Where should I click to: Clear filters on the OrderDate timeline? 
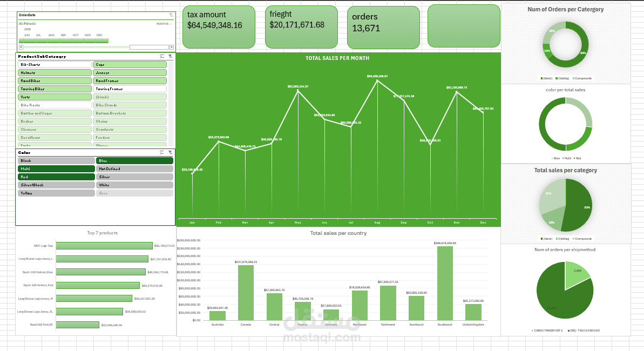(171, 15)
